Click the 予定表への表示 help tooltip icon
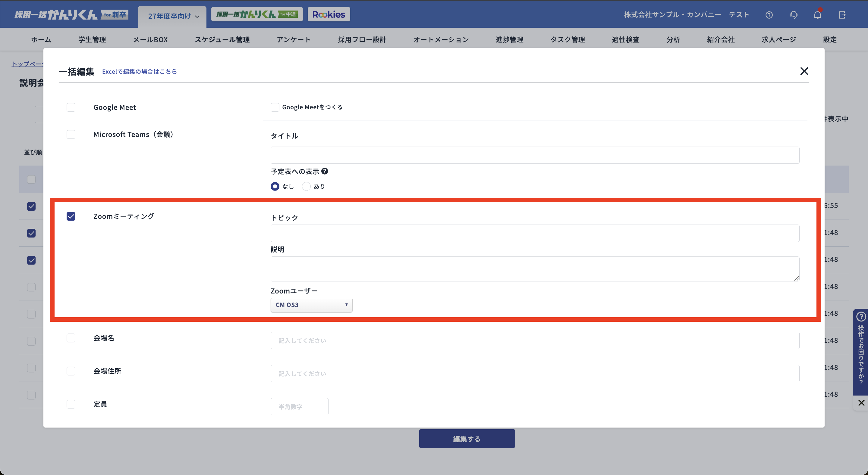The width and height of the screenshot is (868, 475). 325,171
